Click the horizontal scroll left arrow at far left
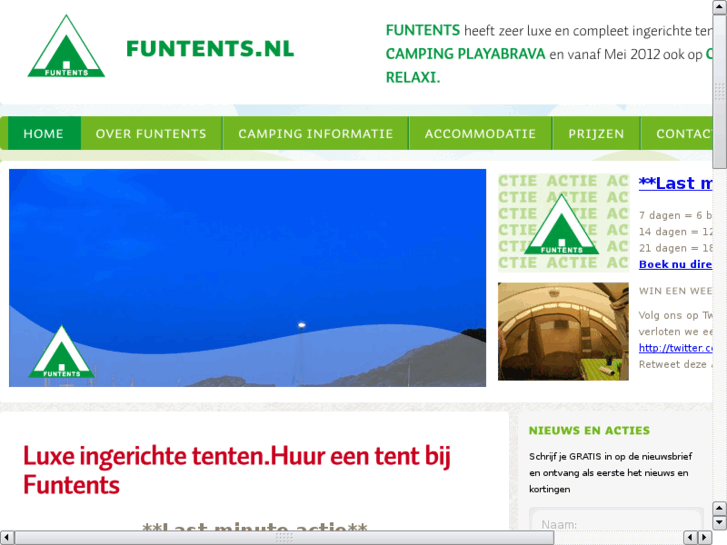This screenshot has height=545, width=727. pyautogui.click(x=7, y=538)
